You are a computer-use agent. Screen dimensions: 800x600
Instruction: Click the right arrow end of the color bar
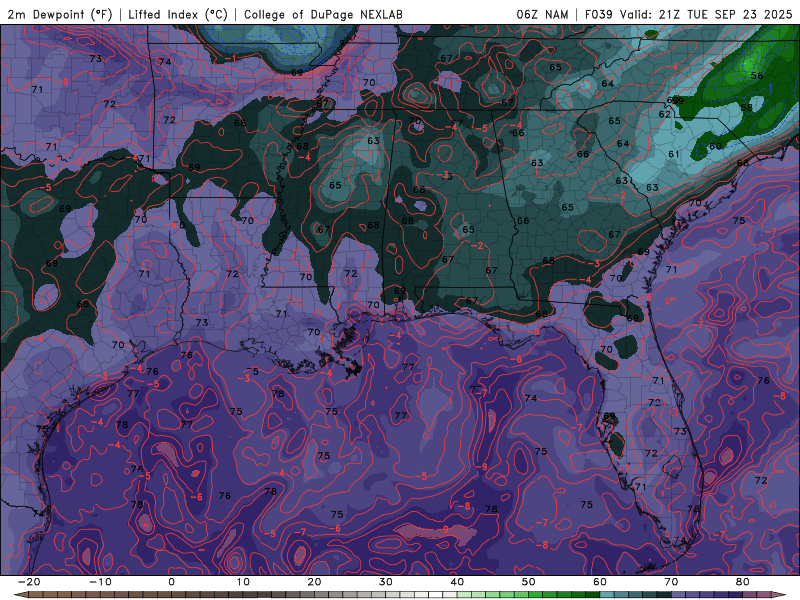pyautogui.click(x=779, y=595)
